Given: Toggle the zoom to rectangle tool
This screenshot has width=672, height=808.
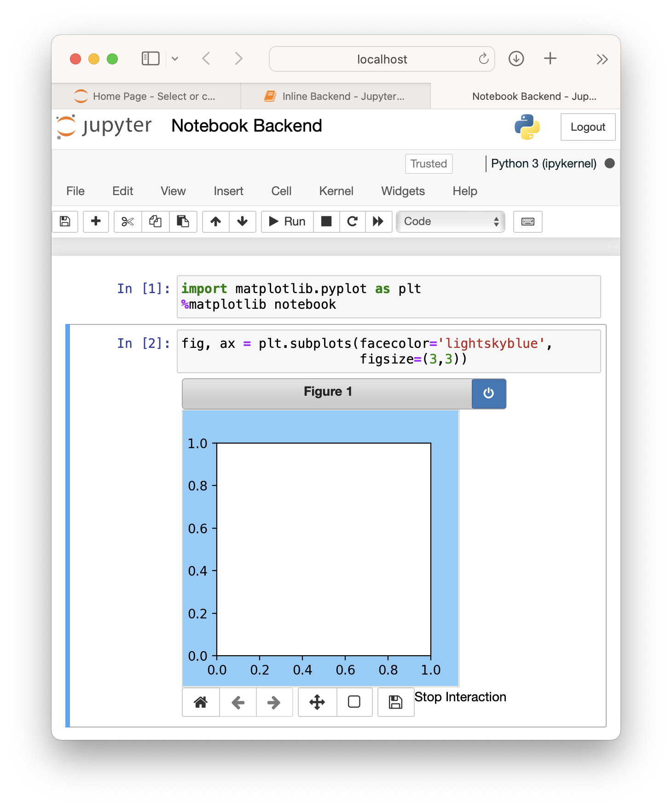Looking at the screenshot, I should 354,702.
